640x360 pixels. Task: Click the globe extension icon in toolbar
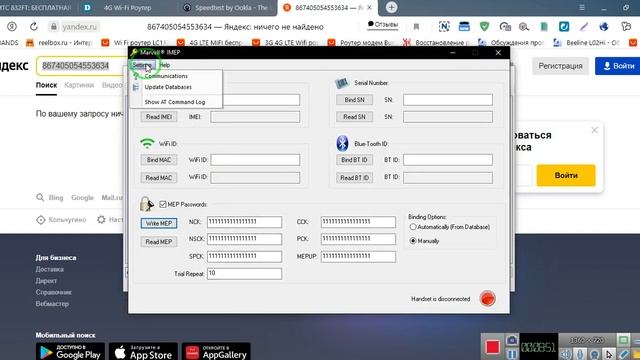point(604,27)
